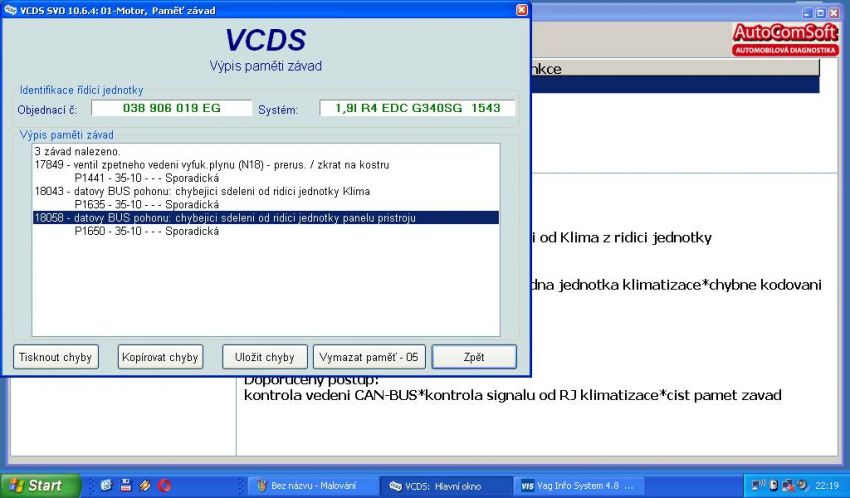This screenshot has height=498, width=850.
Task: Close the VCDS Paměť závad dialog
Action: (x=521, y=10)
